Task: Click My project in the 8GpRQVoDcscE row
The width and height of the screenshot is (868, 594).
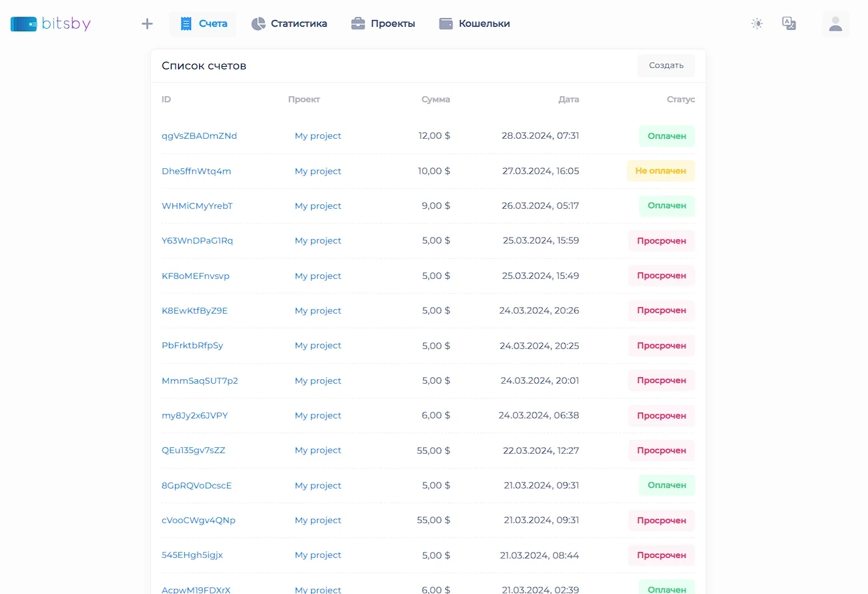Action: 318,485
